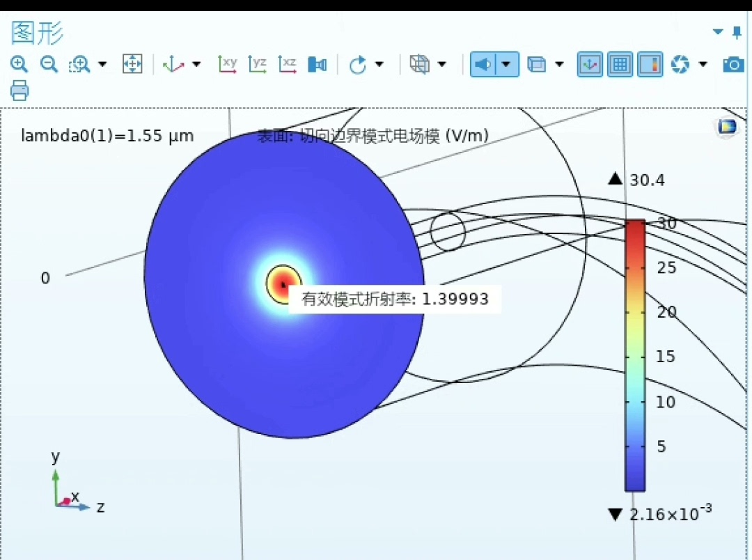The image size is (752, 560).
Task: Open the transparency dropdown arrow
Action: click(x=559, y=64)
